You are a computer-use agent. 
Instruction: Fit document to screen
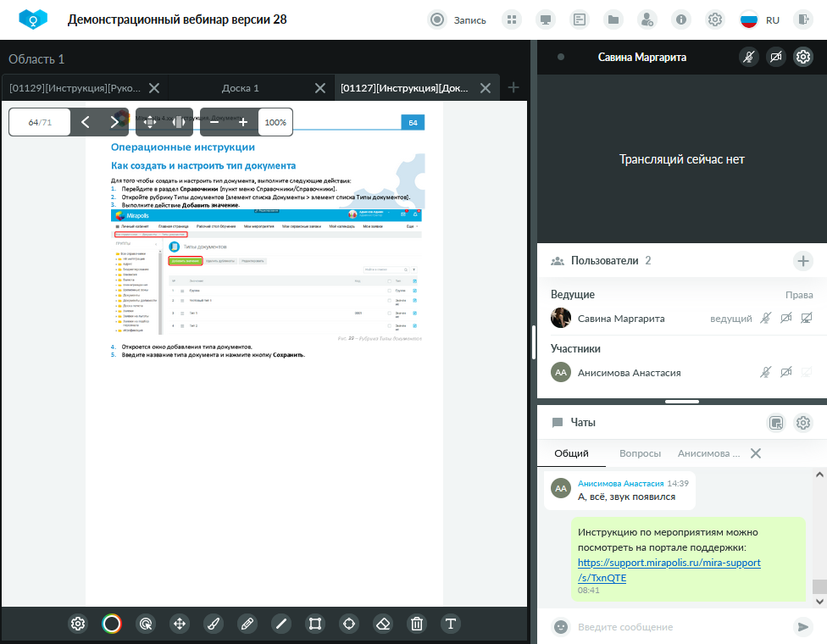[150, 122]
